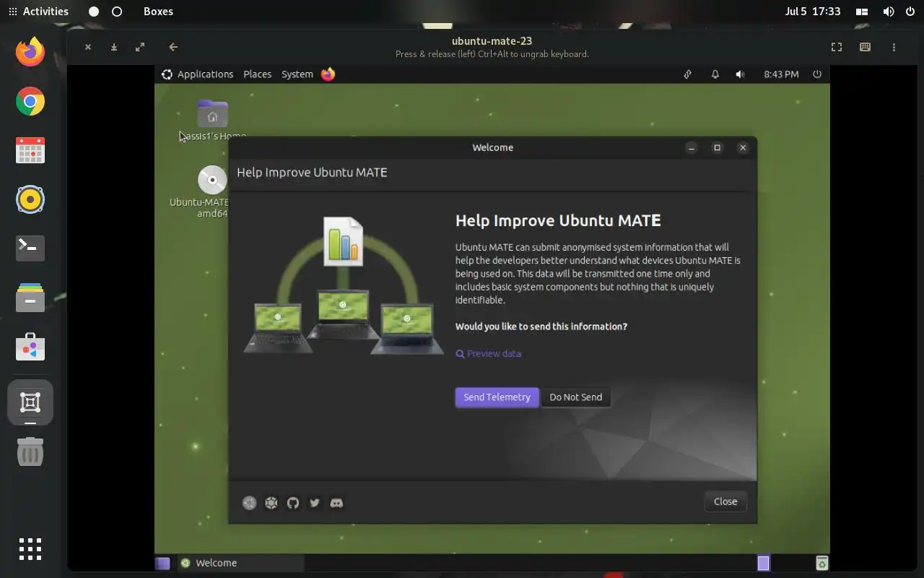Open the Boxes three-dot menu
Screen dimensions: 924x578
coord(894,47)
